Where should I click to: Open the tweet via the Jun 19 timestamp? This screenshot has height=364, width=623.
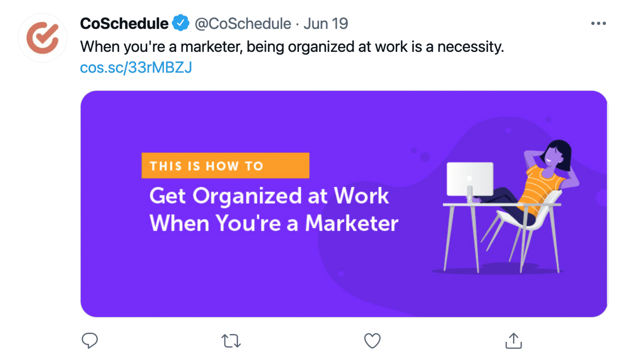(326, 23)
